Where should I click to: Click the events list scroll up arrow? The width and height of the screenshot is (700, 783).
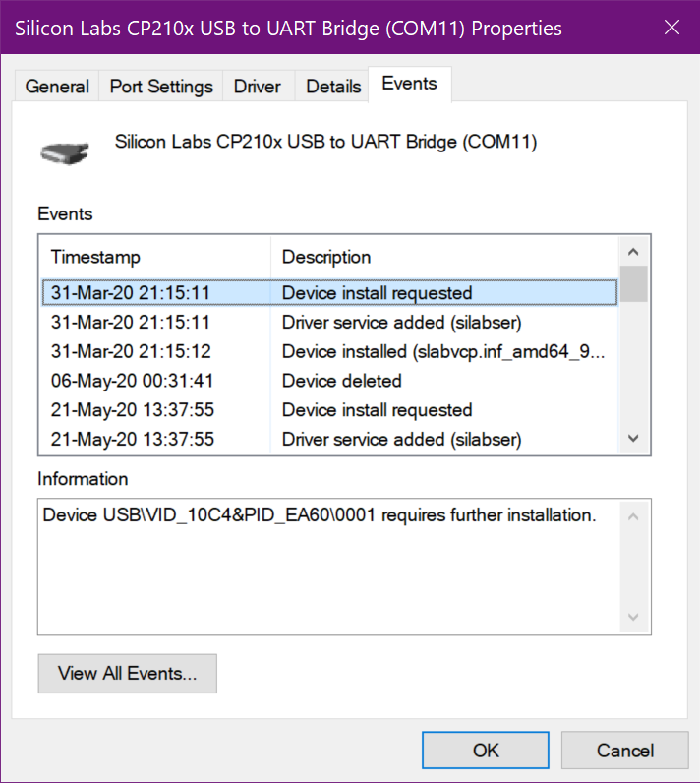click(x=634, y=252)
